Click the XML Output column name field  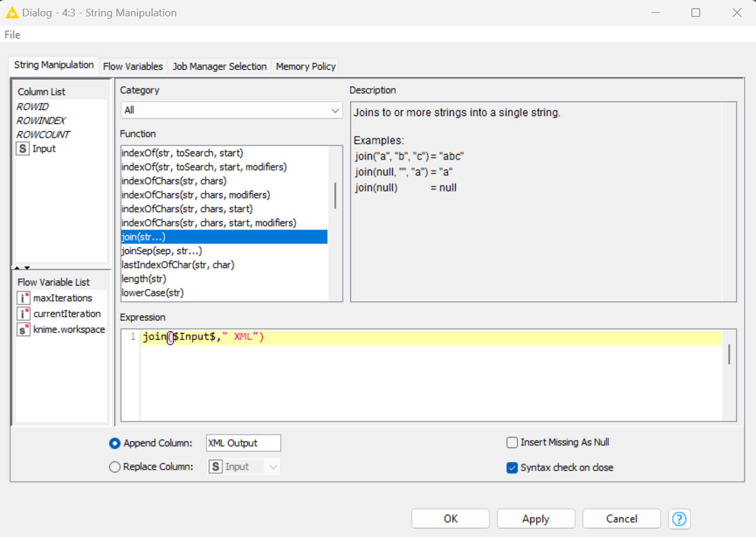pyautogui.click(x=243, y=443)
